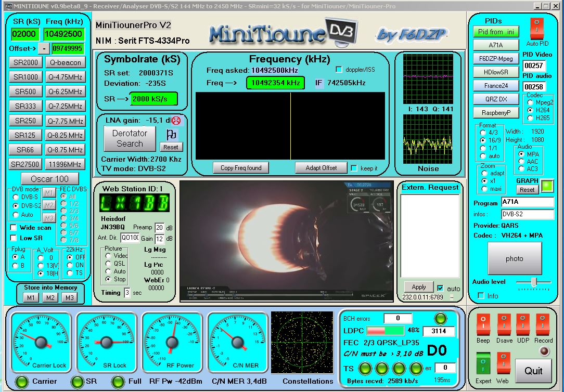564x392 pixels.
Task: Click the yellow Noise graph
Action: point(428,139)
